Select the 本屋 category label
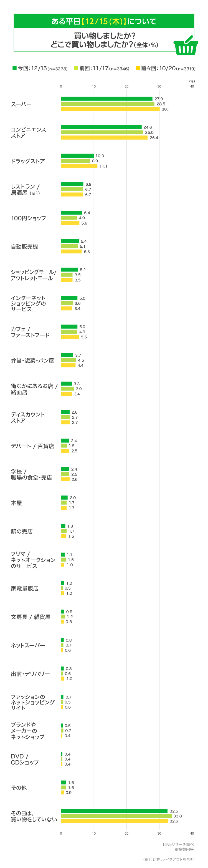The image size is (208, 868). [x=16, y=503]
